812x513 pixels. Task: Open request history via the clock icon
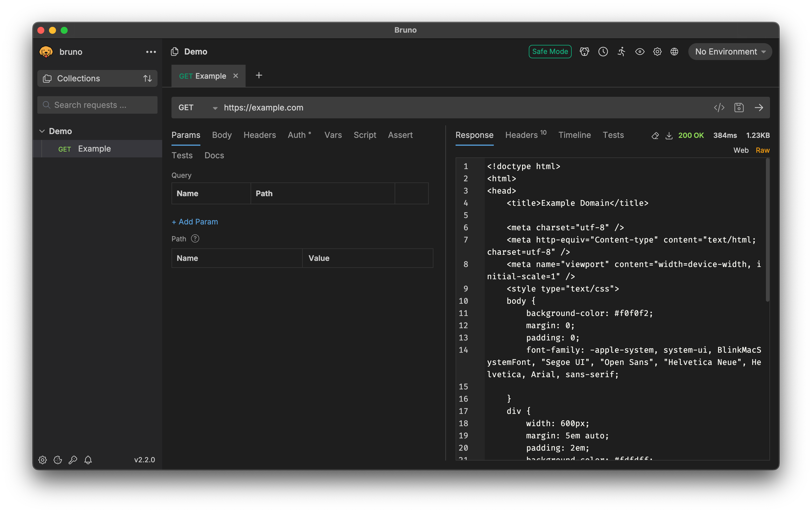coord(603,52)
